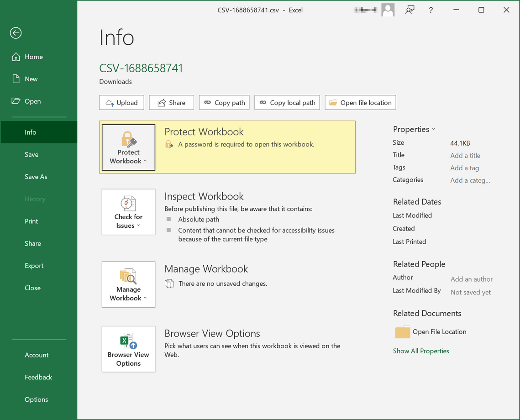520x420 pixels.
Task: Click the Share button below the filename
Action: click(172, 102)
